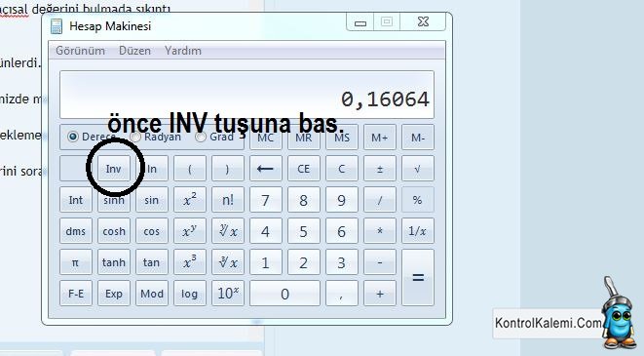Click the Inv inverse function button
This screenshot has height=356, width=644.
114,169
